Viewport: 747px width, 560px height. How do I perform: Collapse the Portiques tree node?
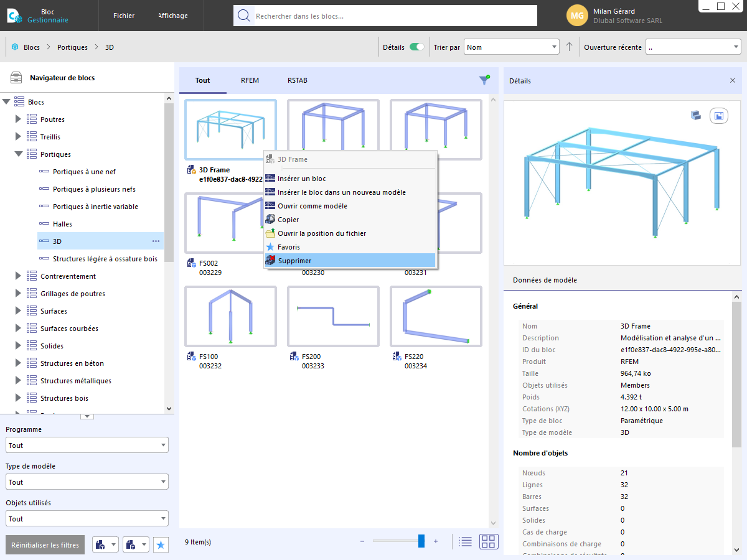[18, 154]
